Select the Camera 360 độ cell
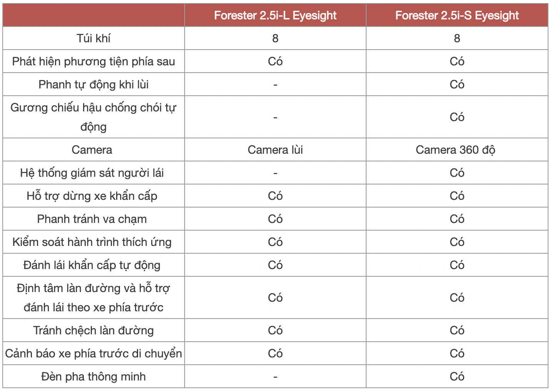 coord(455,150)
